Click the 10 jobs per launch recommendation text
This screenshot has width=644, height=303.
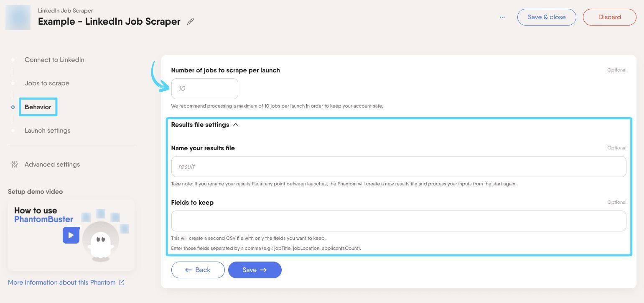[277, 106]
